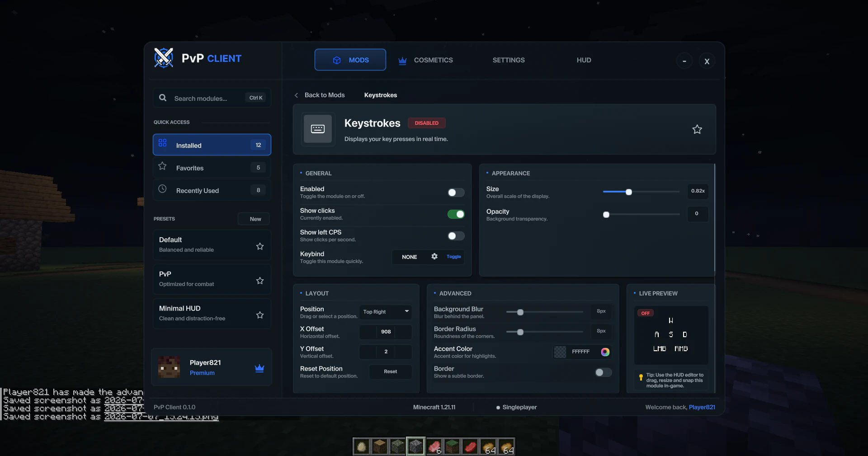
Task: Apply the PvP preset
Action: (x=212, y=279)
